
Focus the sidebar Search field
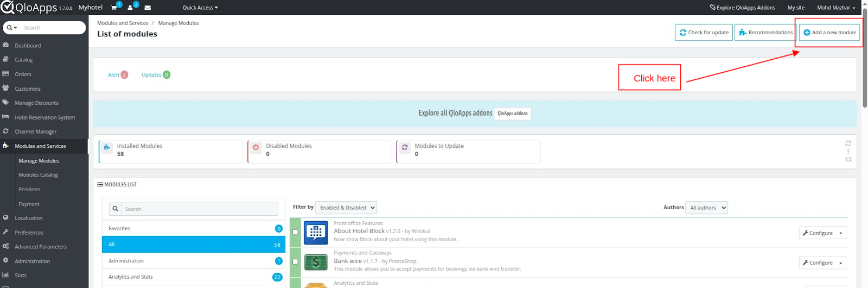(x=53, y=28)
